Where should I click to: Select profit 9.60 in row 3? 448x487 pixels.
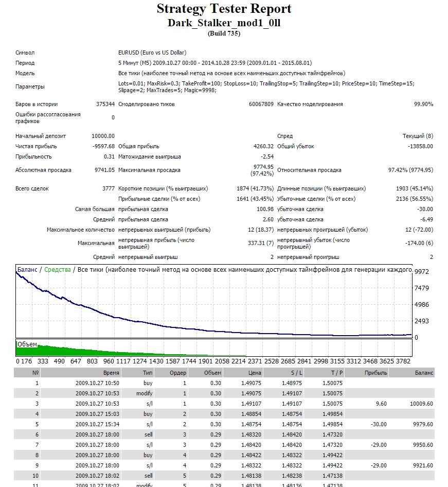381,404
